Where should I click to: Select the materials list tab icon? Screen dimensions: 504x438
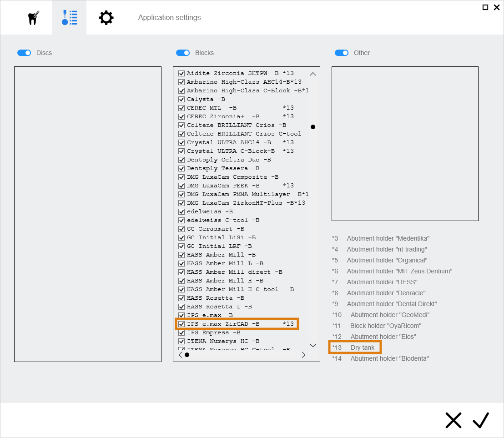[70, 18]
